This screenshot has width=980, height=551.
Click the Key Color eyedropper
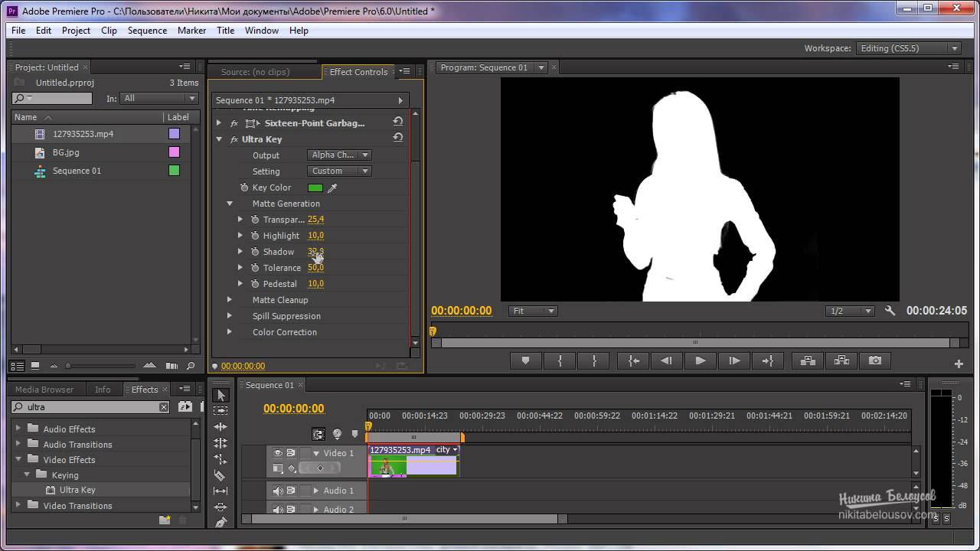pos(332,187)
